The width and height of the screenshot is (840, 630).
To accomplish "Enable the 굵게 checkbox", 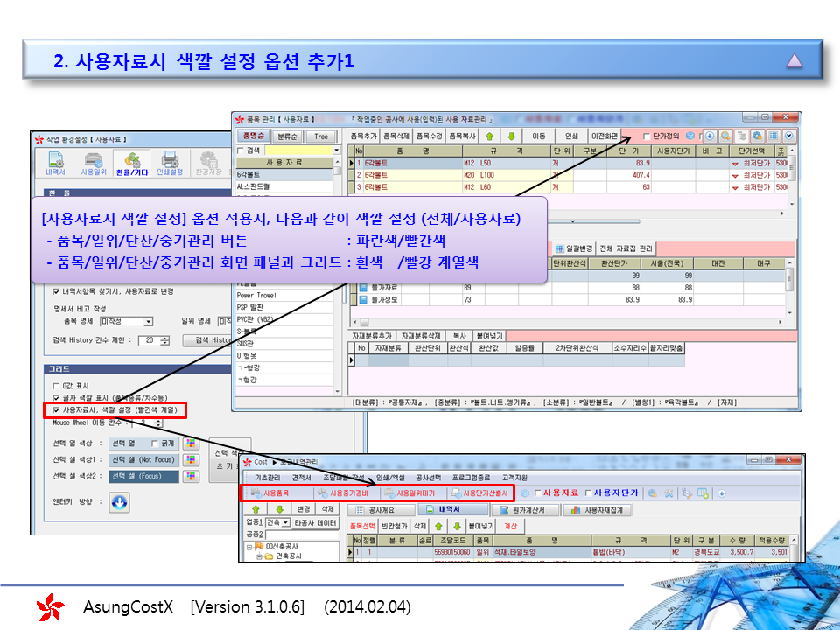I will pyautogui.click(x=155, y=444).
